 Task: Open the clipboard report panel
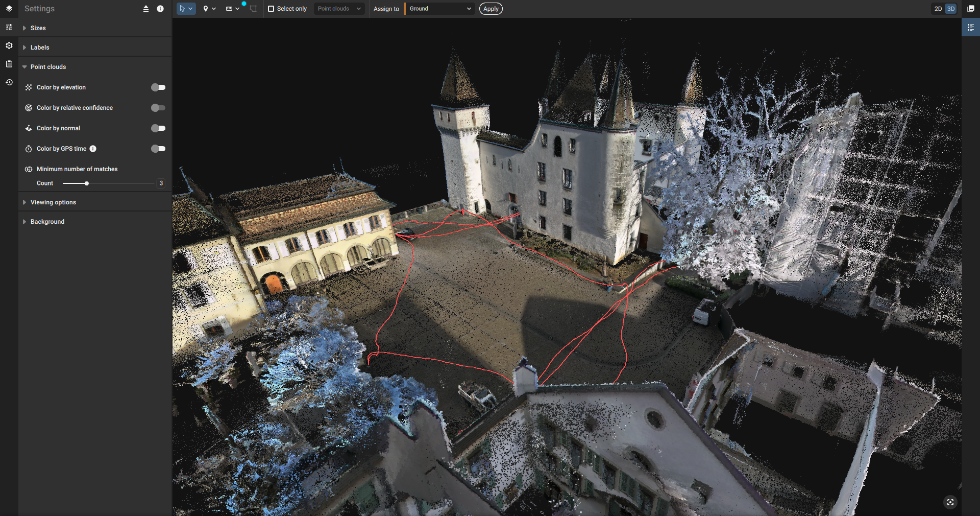click(x=9, y=64)
